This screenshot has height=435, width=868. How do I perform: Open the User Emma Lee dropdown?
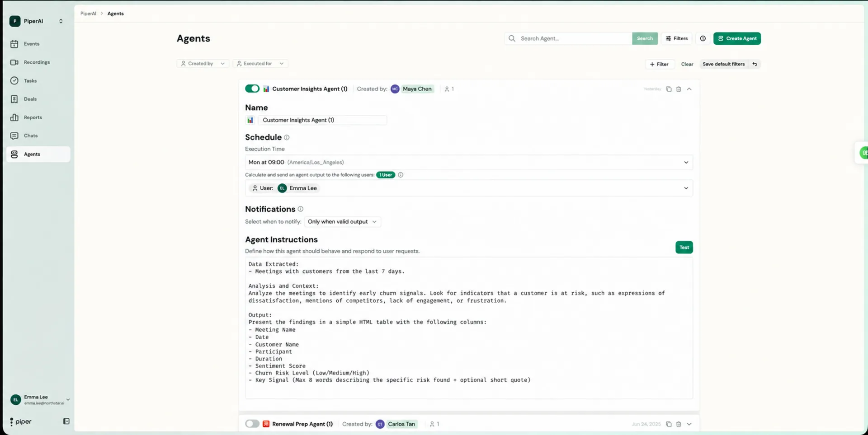coord(469,188)
